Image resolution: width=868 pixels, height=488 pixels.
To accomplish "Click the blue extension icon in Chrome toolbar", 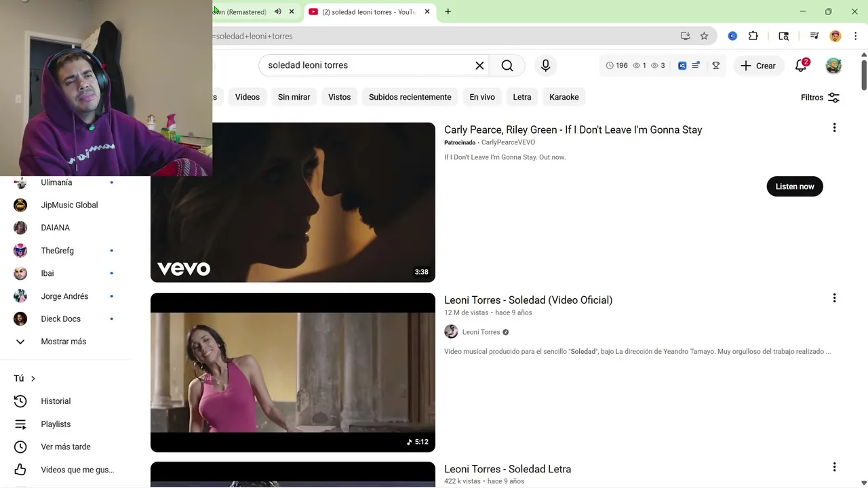I will (x=732, y=36).
